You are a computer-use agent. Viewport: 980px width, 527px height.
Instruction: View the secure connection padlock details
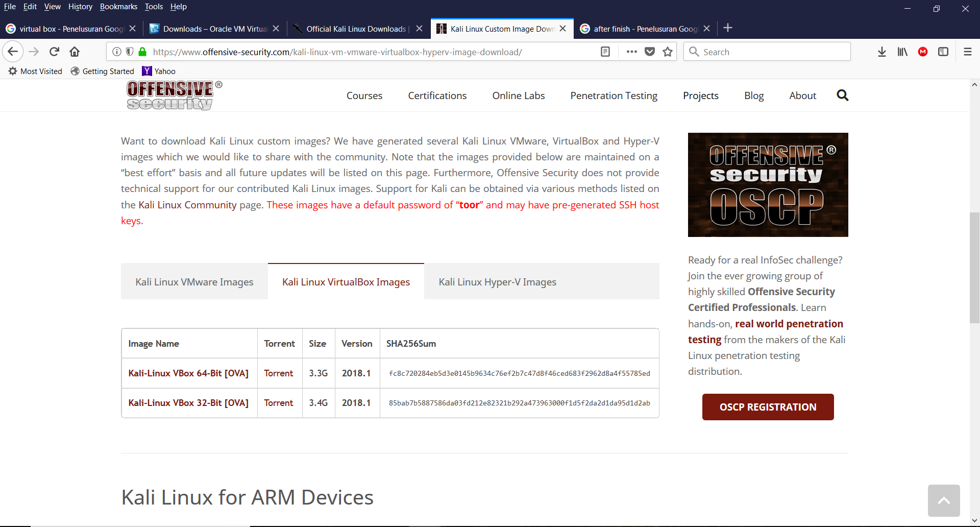(x=143, y=52)
